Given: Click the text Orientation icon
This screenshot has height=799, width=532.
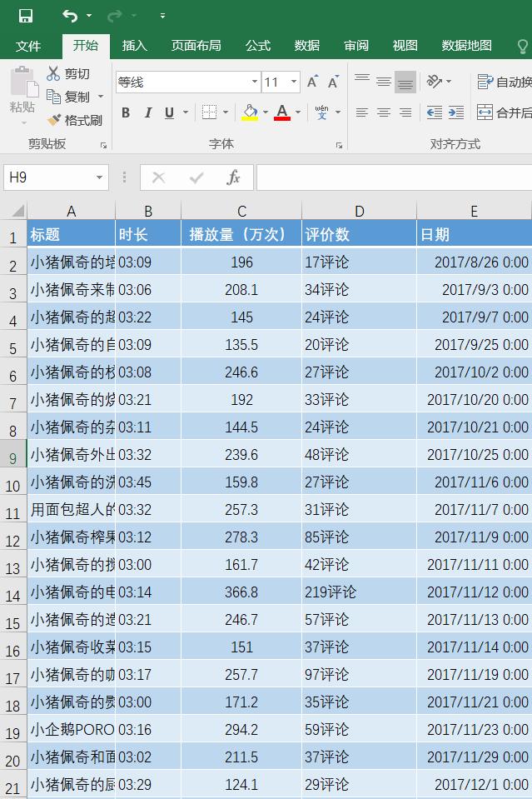Looking at the screenshot, I should 435,82.
